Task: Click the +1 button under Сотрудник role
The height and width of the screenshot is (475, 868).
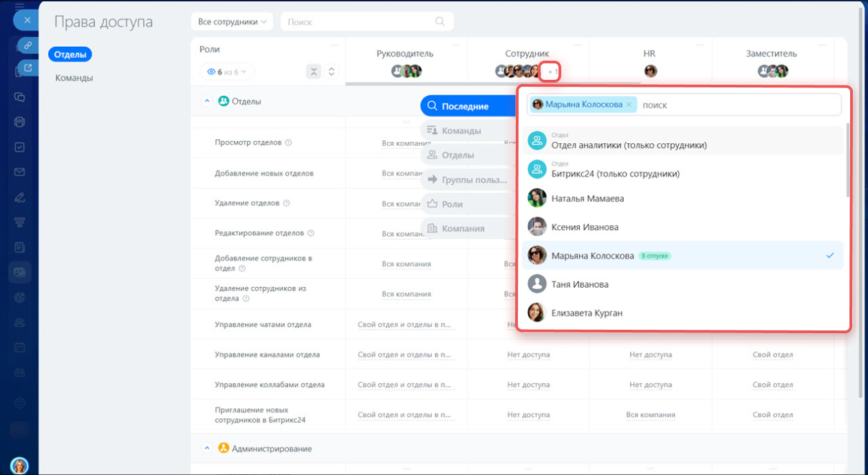Action: coord(550,72)
